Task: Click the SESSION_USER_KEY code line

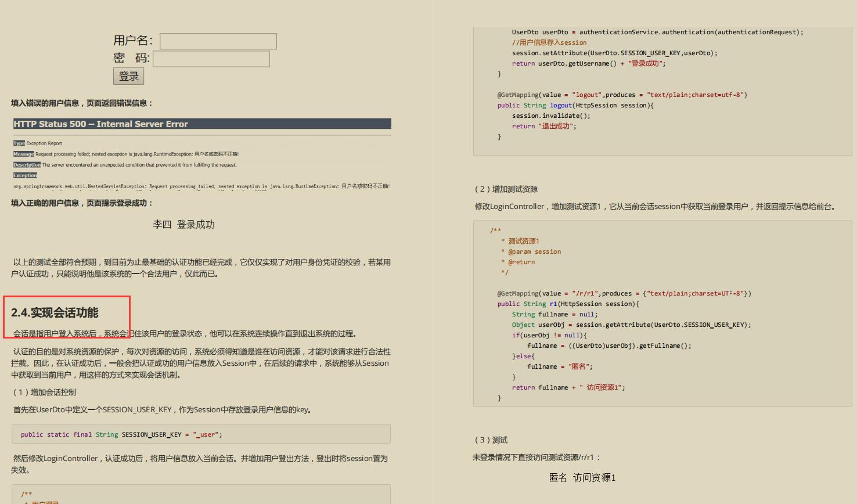Action: [121, 434]
